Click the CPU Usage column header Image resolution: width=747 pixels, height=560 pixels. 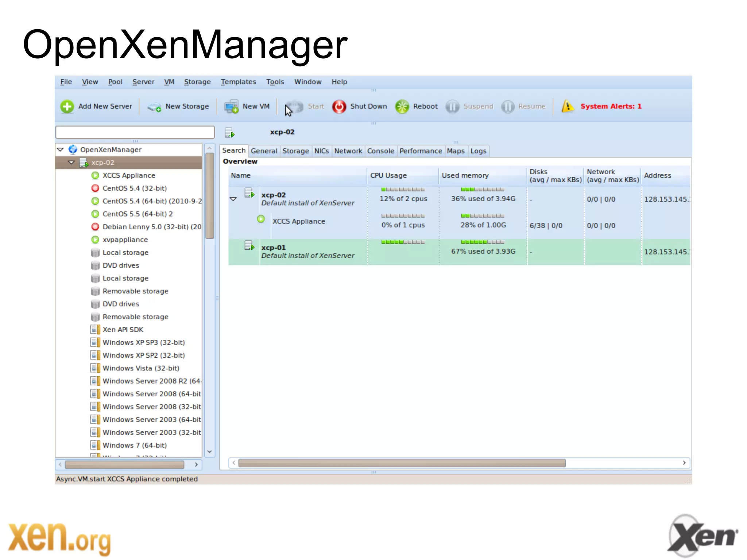[402, 175]
